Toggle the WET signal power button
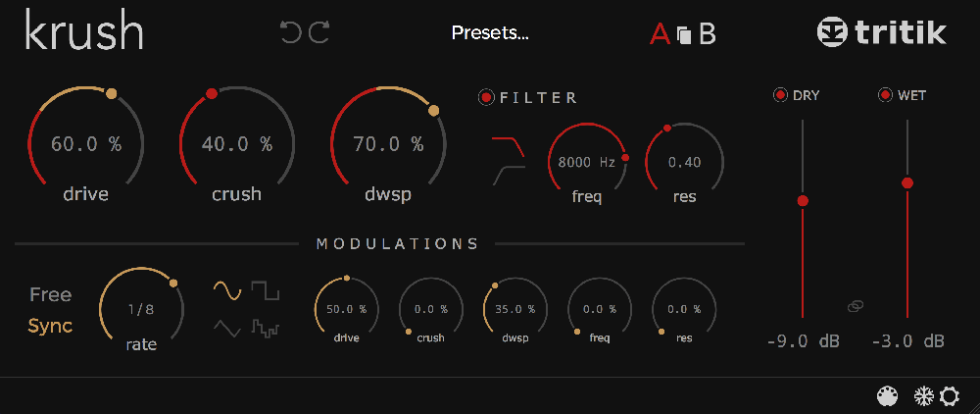 pos(885,95)
